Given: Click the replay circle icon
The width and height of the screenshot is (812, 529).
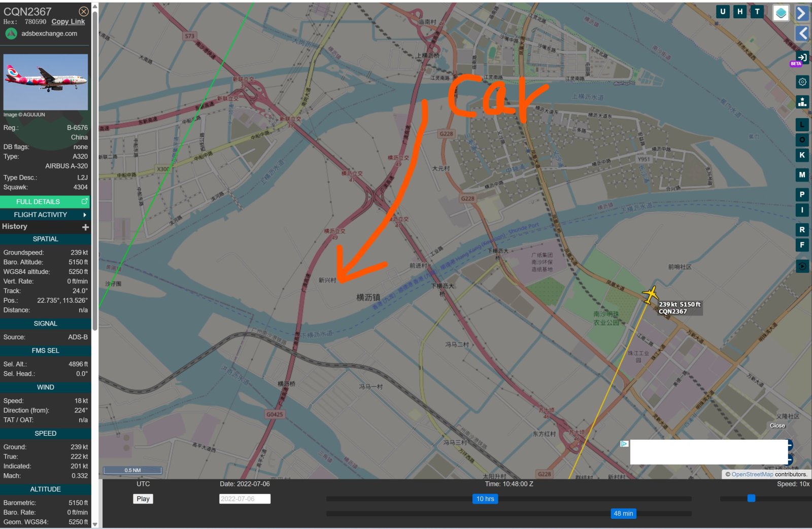Looking at the screenshot, I should click(802, 266).
